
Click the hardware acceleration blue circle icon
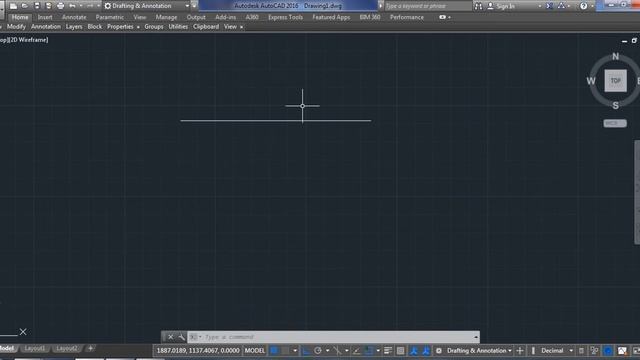(x=608, y=351)
